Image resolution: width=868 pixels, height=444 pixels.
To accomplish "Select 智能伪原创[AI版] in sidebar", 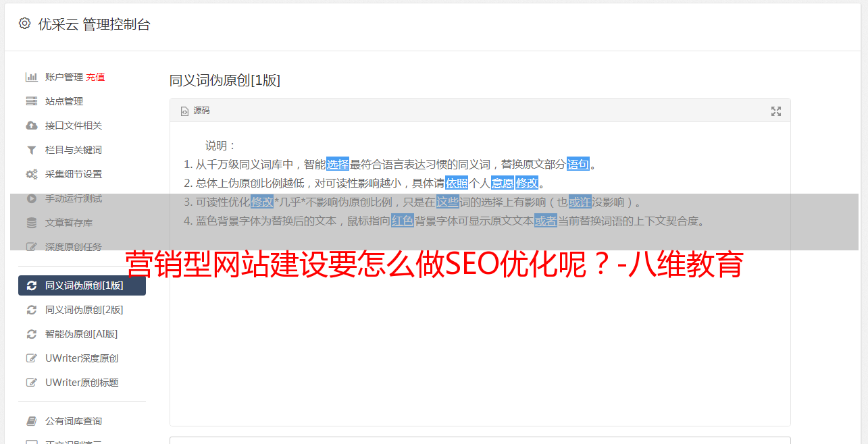I will tap(82, 334).
